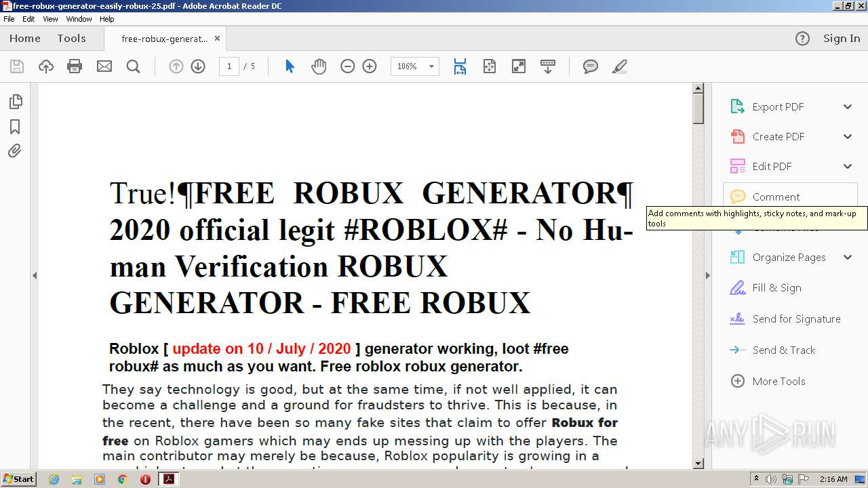
Task: Click the taskbar clock 2:16 AM
Action: [x=833, y=479]
